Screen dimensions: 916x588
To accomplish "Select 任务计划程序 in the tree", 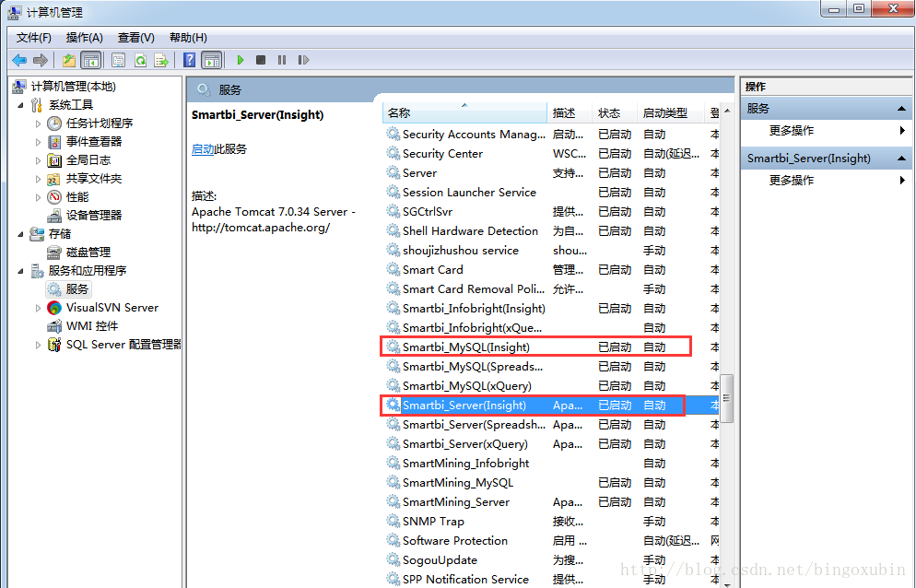I will 100,123.
